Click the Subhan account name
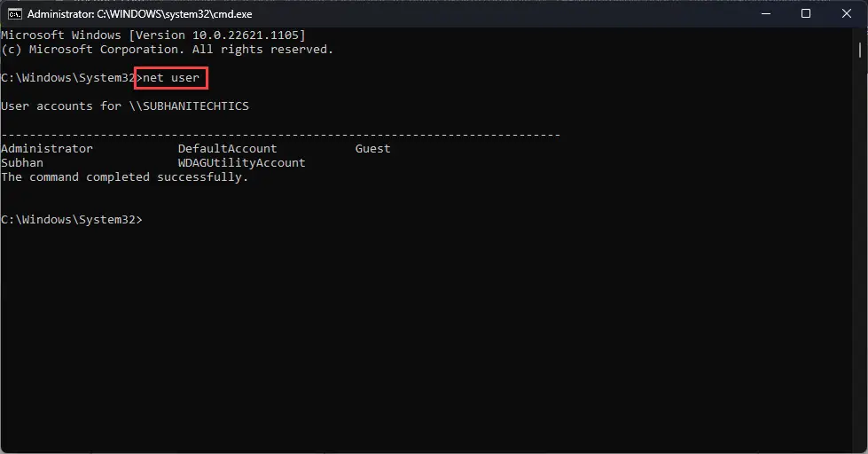The height and width of the screenshot is (454, 868). click(x=22, y=163)
